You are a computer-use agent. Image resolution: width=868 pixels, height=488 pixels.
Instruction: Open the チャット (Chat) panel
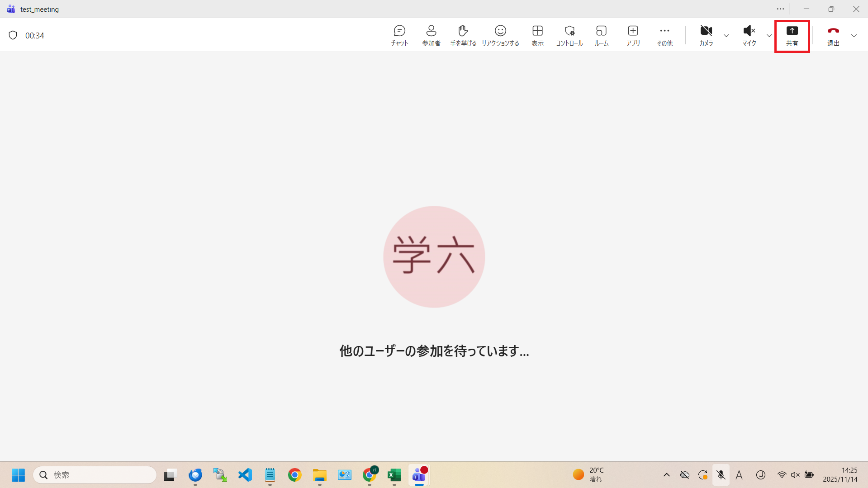click(399, 35)
